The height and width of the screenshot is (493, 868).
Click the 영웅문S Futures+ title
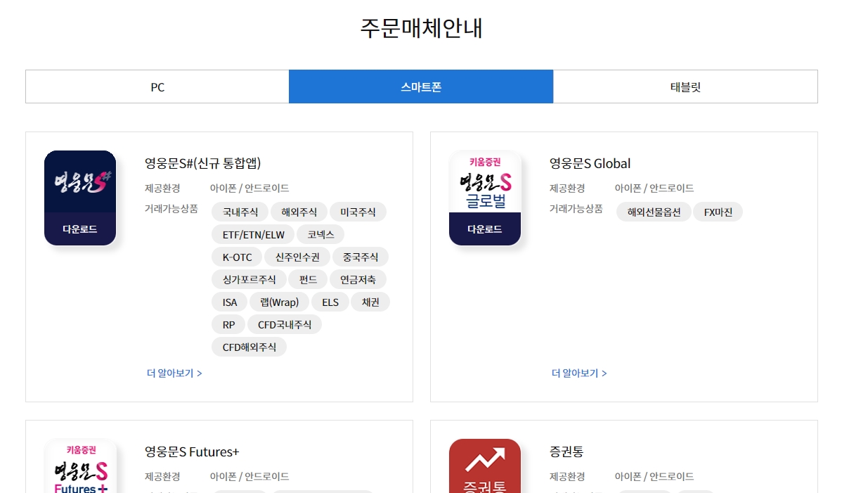click(x=192, y=452)
